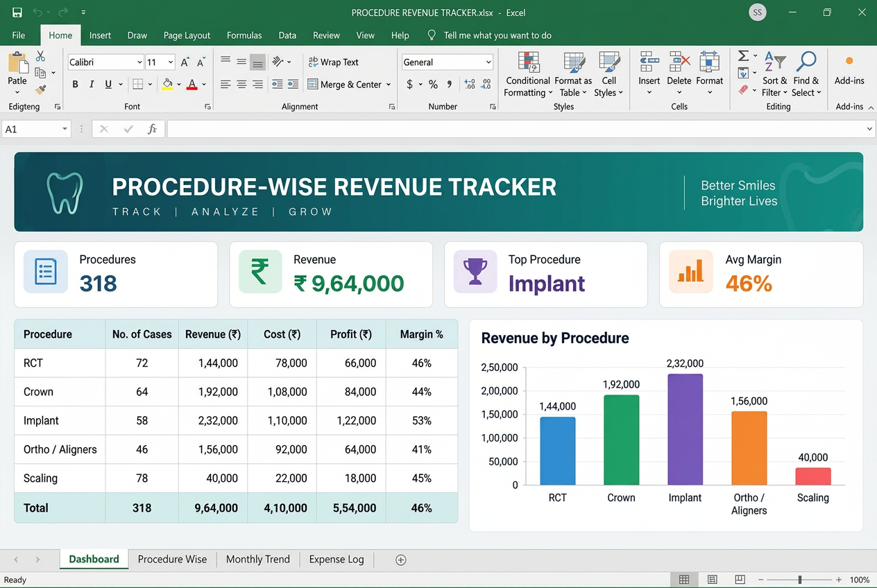Click the zoom slider handle
877x588 pixels.
point(800,580)
